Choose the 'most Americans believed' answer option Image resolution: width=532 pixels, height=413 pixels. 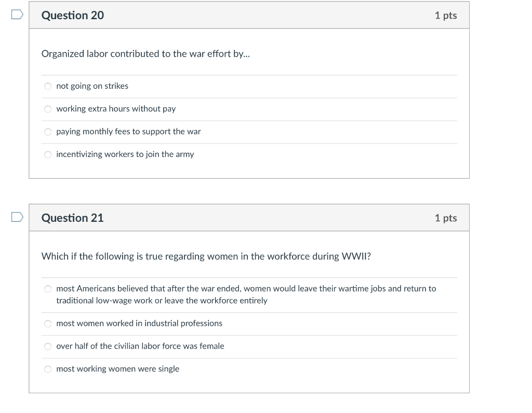click(x=48, y=289)
